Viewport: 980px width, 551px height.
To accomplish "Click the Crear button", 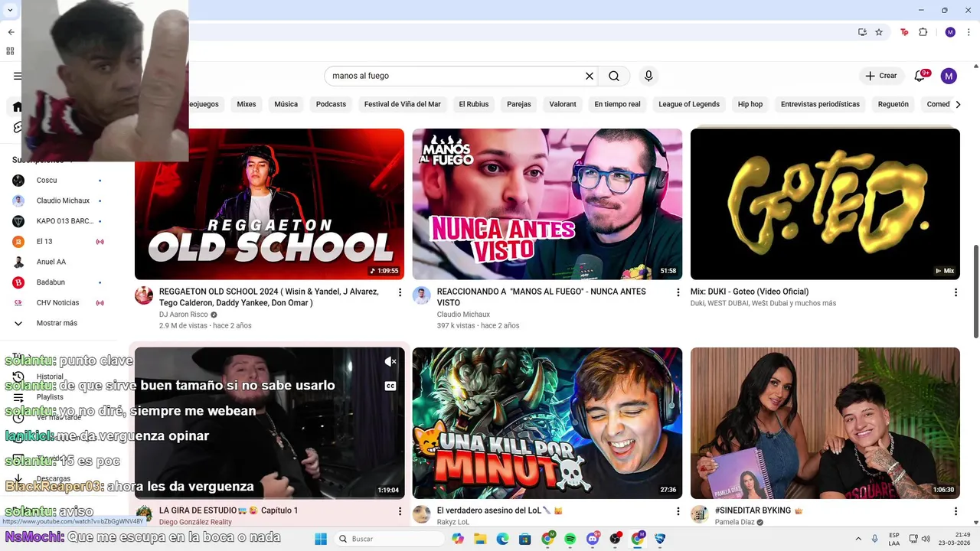I will click(881, 76).
